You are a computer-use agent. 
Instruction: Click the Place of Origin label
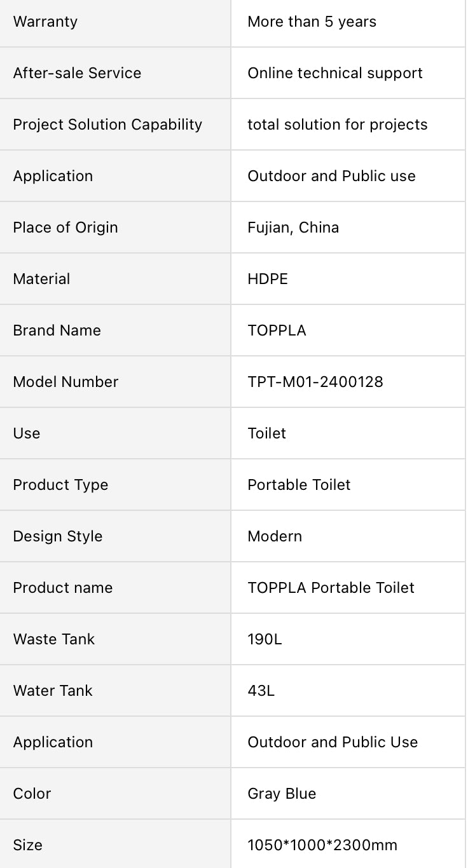click(x=65, y=227)
